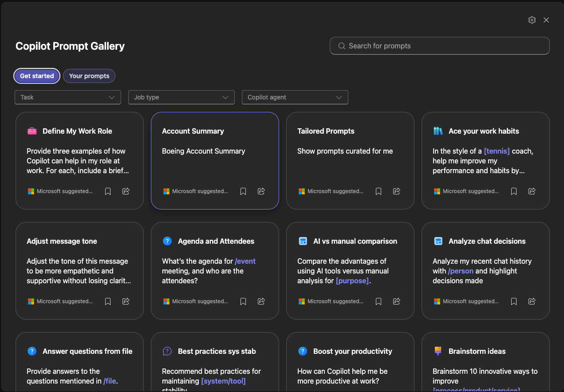Save the Tailored Prompts card with bookmark

click(x=379, y=191)
